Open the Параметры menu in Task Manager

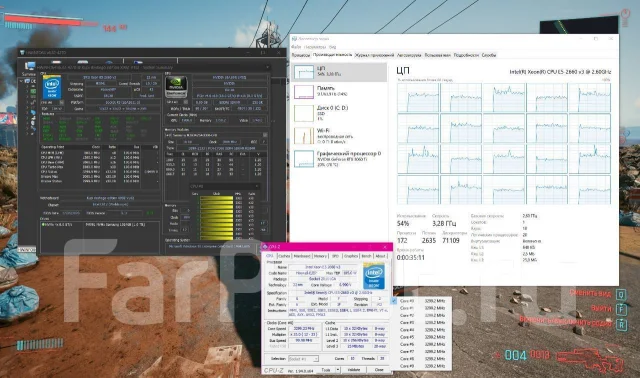[315, 47]
